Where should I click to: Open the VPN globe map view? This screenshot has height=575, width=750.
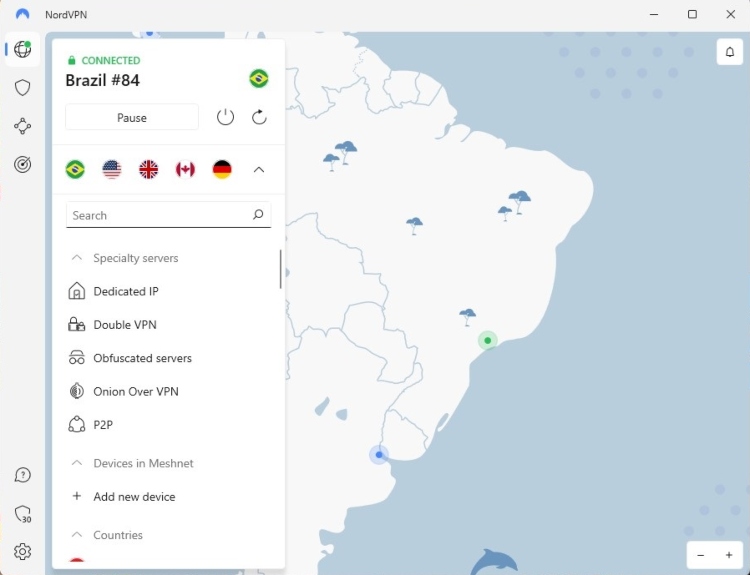point(22,49)
